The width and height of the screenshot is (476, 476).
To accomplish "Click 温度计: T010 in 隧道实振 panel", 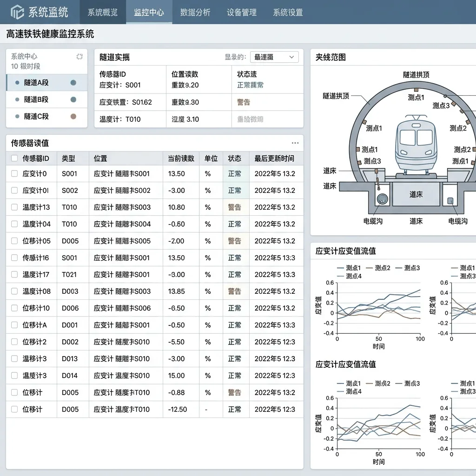I will click(x=120, y=119).
